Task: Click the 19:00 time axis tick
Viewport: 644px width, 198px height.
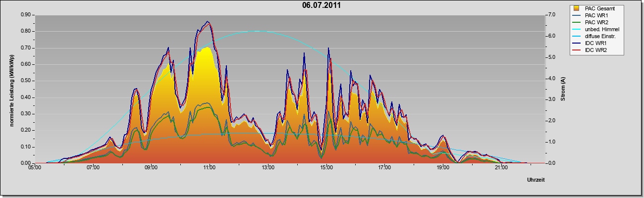Action: [x=443, y=168]
